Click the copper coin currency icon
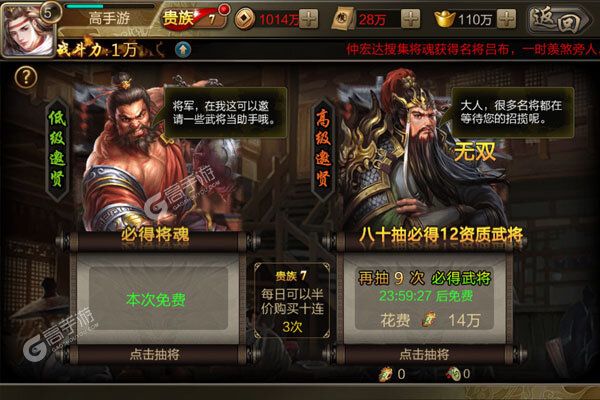600x400 pixels. pos(245,19)
